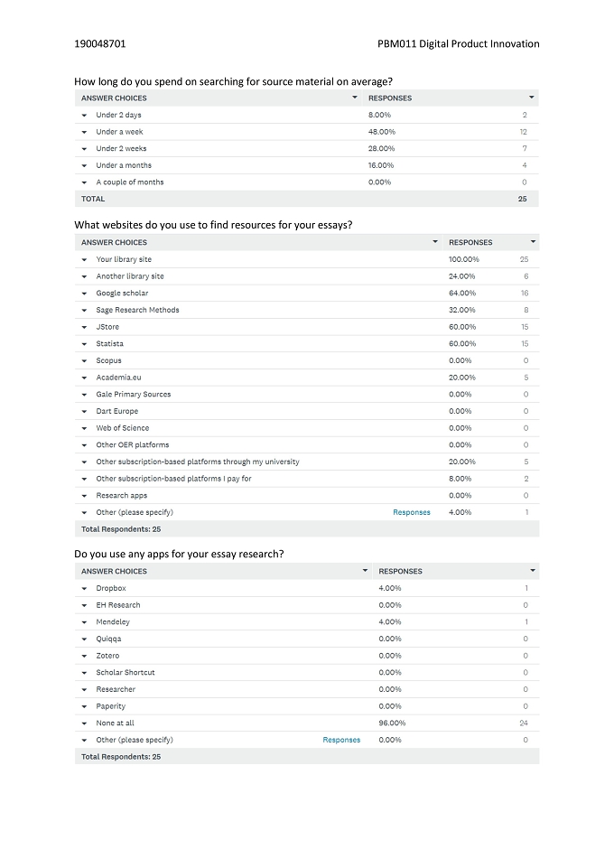Expand the 'Under 2 days' row arrow
614x868 pixels.
[x=84, y=115]
